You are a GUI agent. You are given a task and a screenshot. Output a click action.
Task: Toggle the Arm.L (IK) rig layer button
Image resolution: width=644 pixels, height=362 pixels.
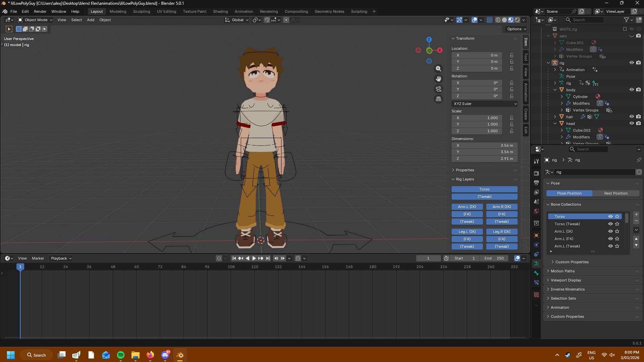tap(467, 207)
